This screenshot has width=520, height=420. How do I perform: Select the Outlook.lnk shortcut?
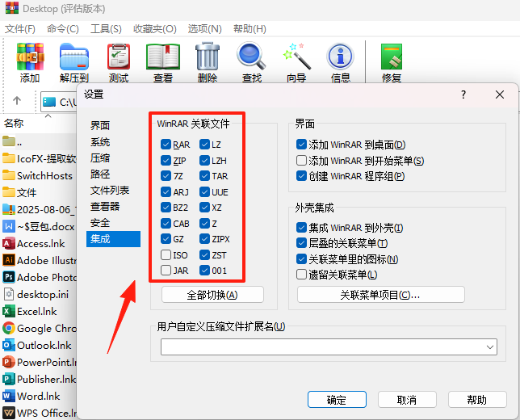37,345
